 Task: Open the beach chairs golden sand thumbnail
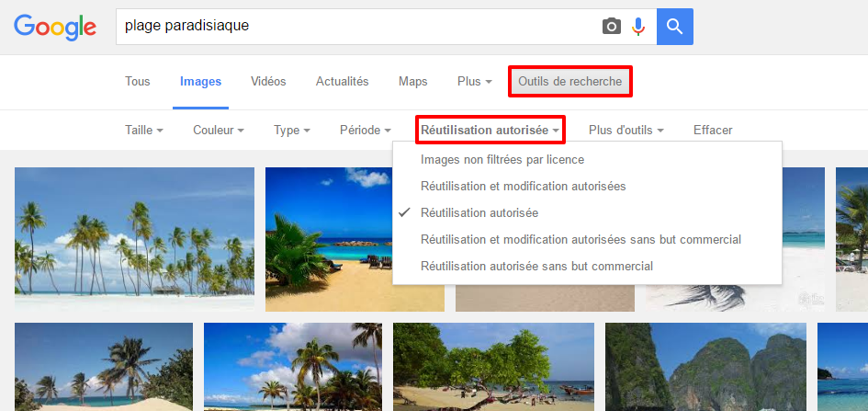point(329,239)
